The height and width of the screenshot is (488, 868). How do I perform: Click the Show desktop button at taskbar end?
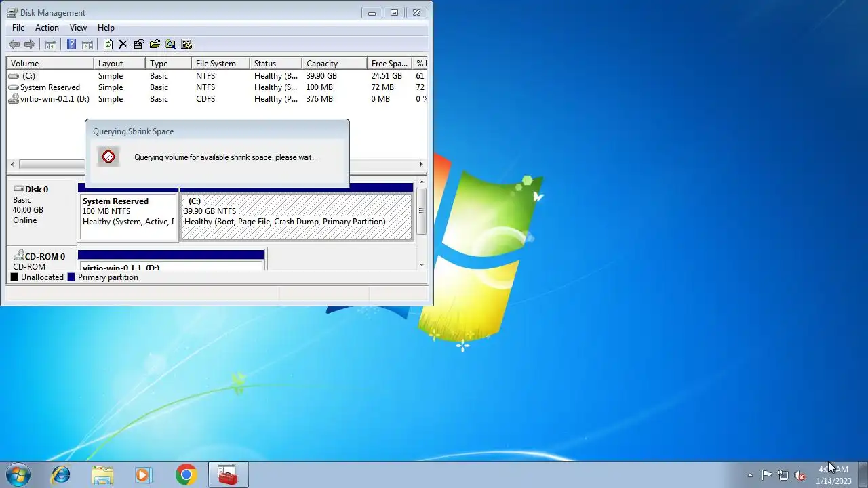pyautogui.click(x=863, y=474)
